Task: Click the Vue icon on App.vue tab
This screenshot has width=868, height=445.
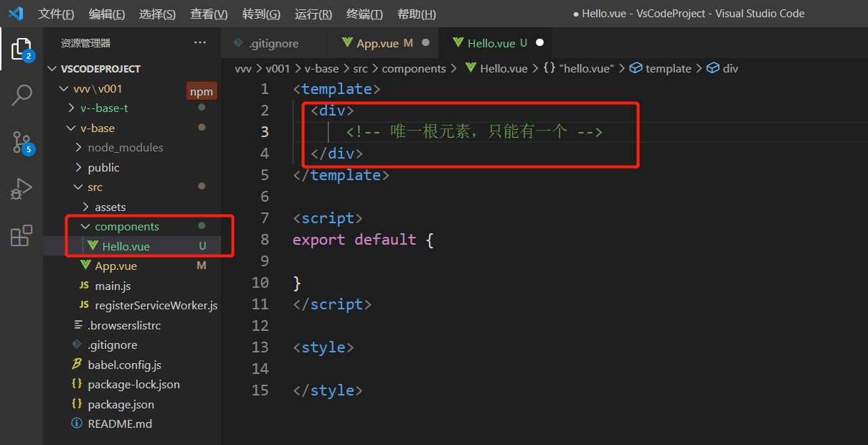Action: (347, 43)
